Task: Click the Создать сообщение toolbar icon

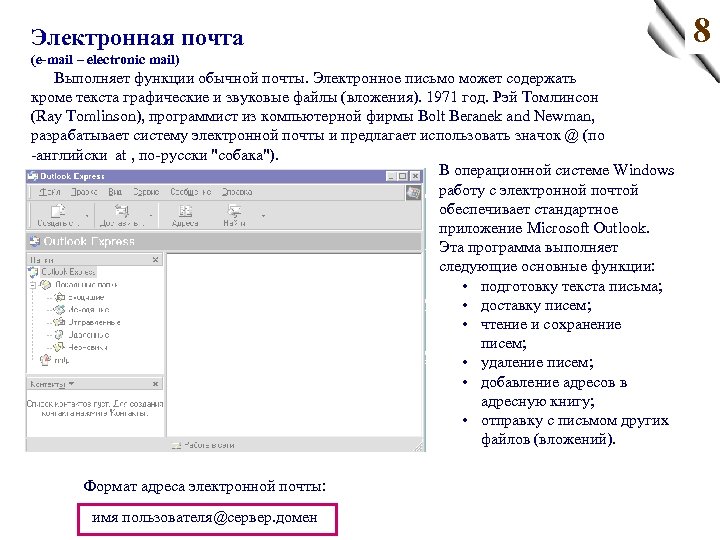Action: point(58,211)
